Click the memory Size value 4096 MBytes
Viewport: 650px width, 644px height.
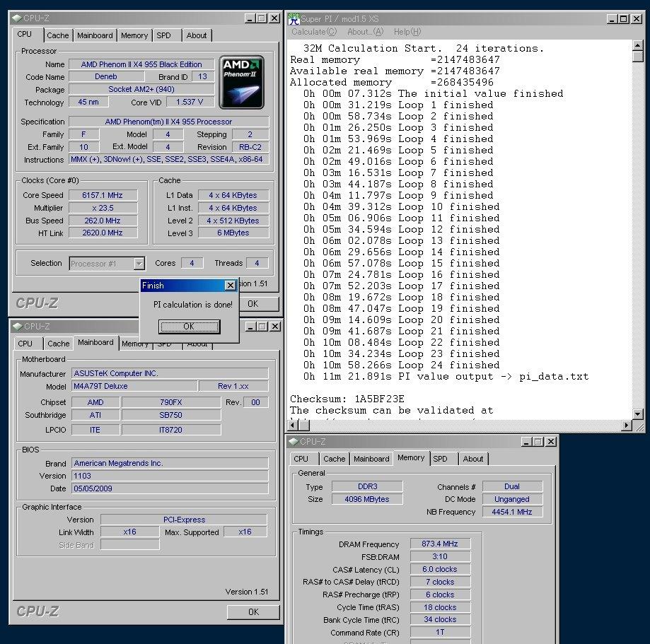click(367, 499)
